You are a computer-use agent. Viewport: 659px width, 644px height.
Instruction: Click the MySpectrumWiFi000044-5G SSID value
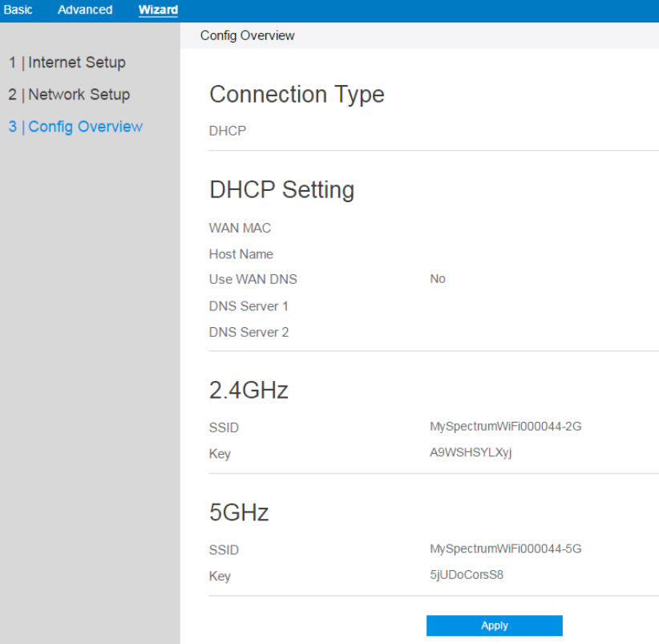(505, 549)
